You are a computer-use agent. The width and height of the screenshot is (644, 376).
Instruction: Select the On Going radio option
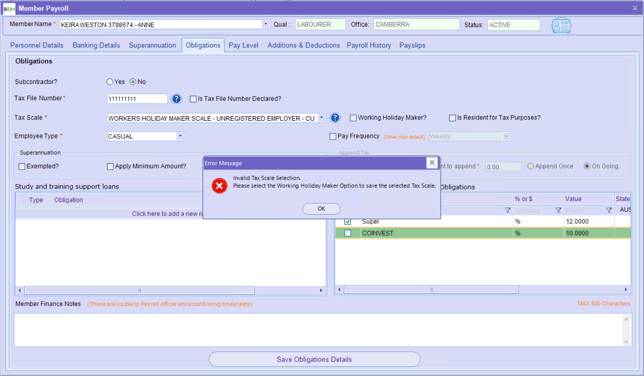[x=587, y=166]
